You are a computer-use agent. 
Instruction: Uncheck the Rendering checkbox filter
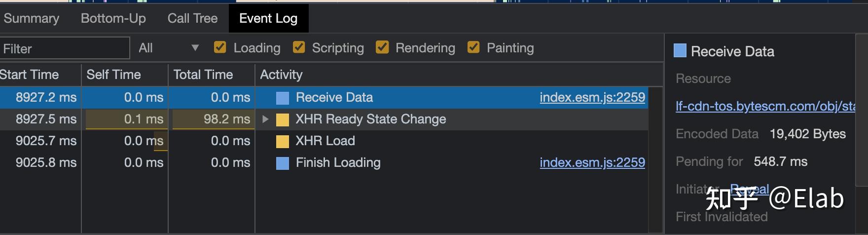pyautogui.click(x=382, y=47)
